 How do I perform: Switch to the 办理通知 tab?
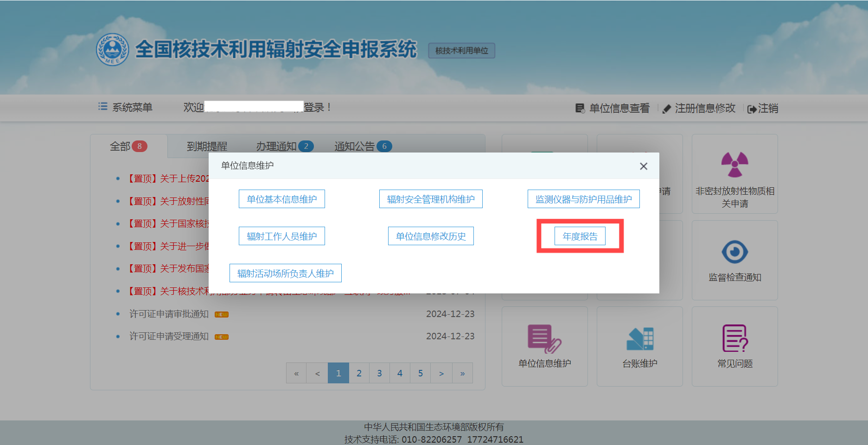[x=276, y=146]
